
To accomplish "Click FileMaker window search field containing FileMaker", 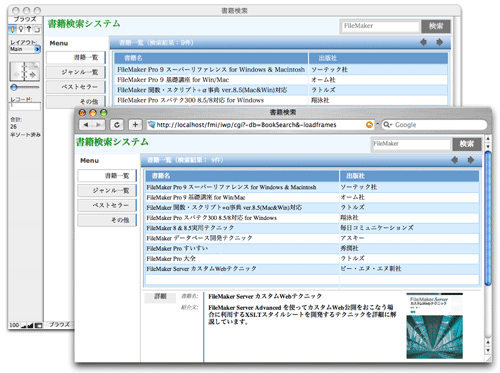I will coord(380,26).
